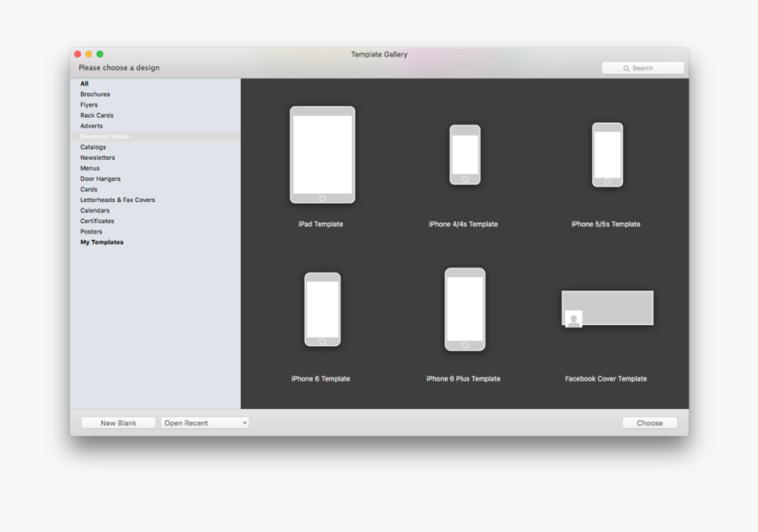Select the iPhone 4/4s Template thumbnail
Image resolution: width=758 pixels, height=532 pixels.
click(x=465, y=155)
